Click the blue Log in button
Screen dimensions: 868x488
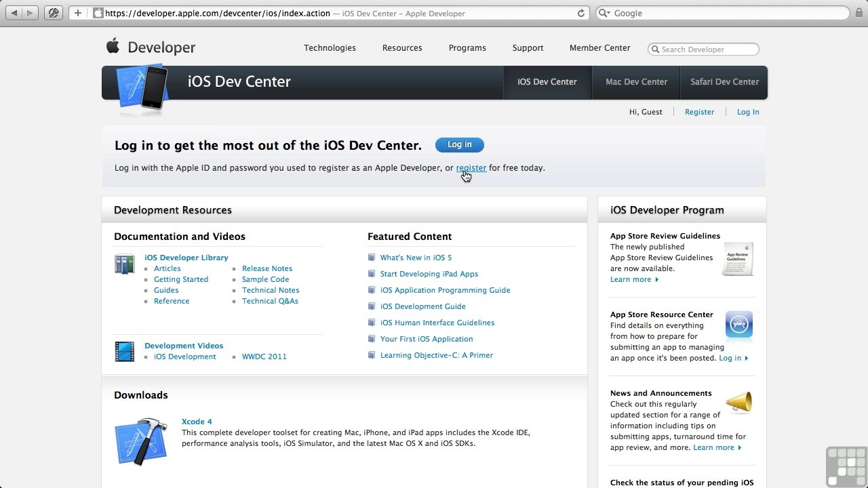click(x=460, y=144)
